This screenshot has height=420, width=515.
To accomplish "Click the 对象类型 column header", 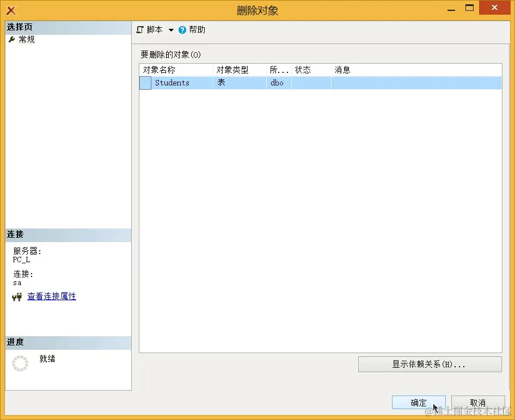I will tap(240, 70).
